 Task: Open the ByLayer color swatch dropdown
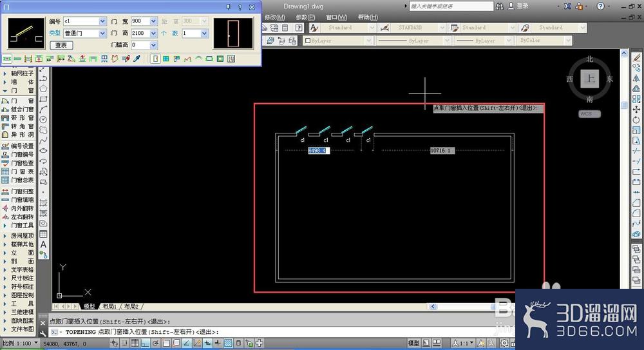[x=337, y=41]
